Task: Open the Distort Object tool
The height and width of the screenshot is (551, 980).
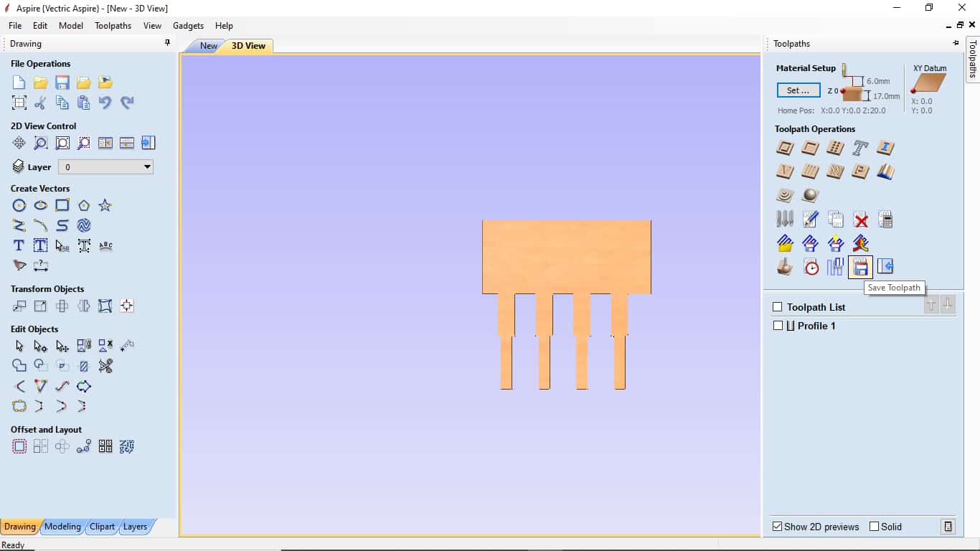Action: pos(105,306)
